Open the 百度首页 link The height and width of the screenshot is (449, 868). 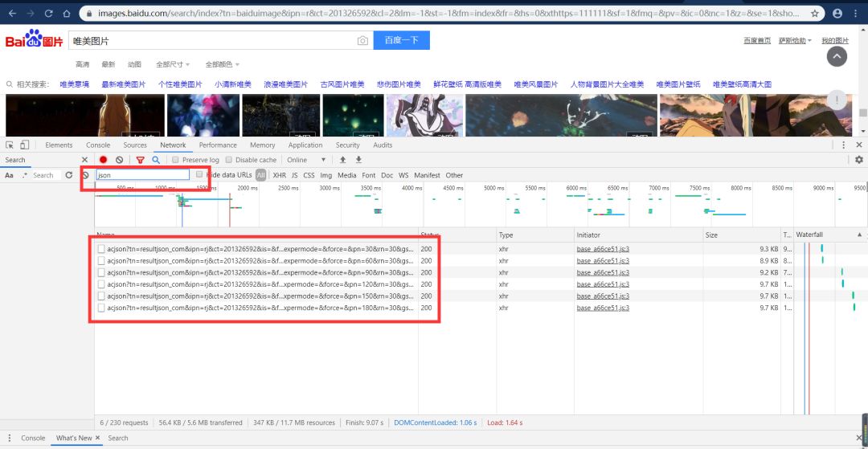(757, 40)
